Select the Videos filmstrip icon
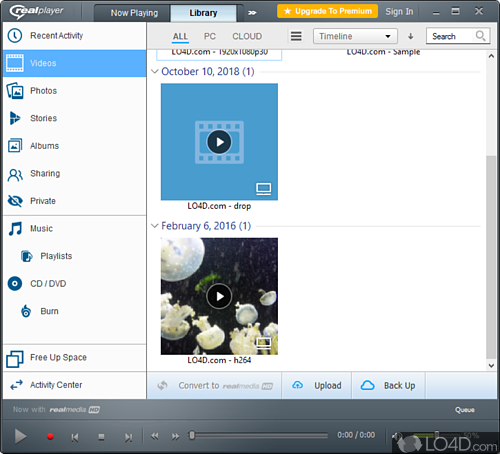500x454 pixels. pyautogui.click(x=15, y=63)
